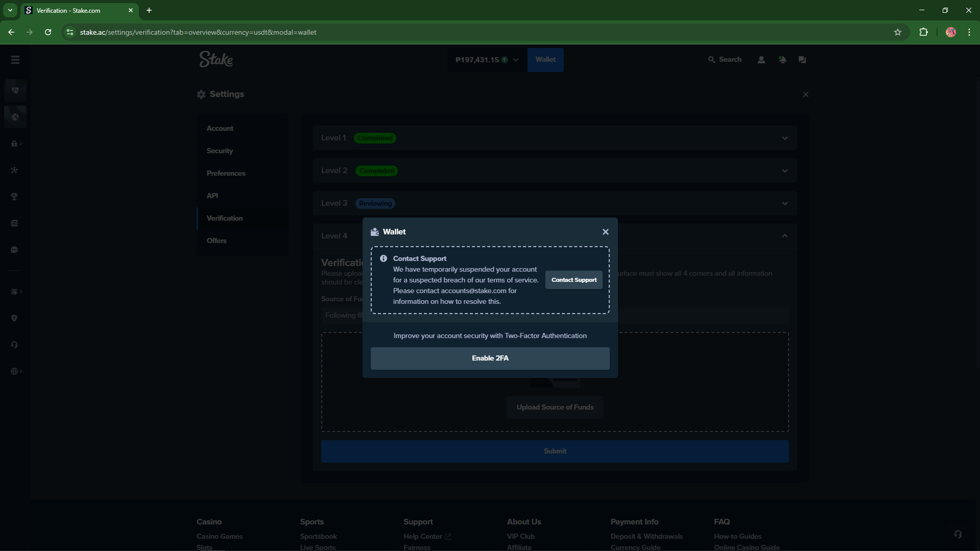The image size is (980, 551).
Task: Open the Language globe icon in sidebar
Action: 15,371
